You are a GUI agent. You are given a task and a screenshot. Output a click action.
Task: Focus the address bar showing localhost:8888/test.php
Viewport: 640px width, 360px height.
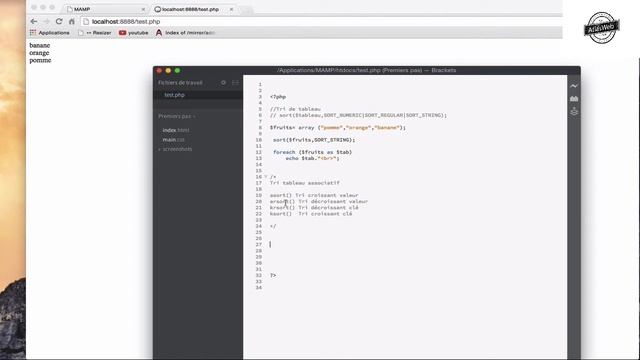point(320,21)
